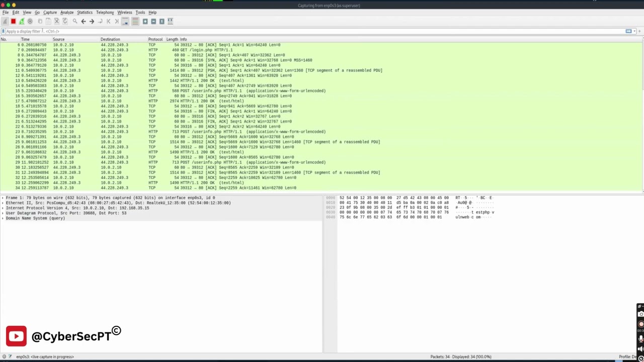
Task: Expand User Datagram Protocol row
Action: (3, 213)
